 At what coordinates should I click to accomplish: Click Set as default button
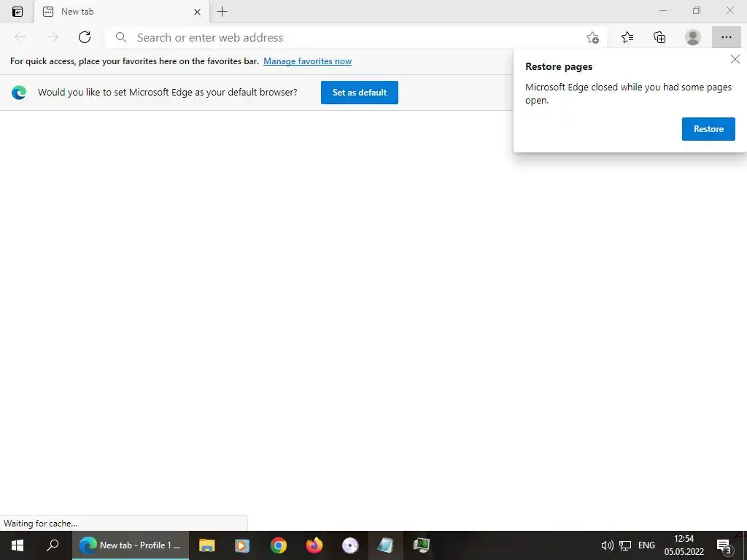tap(359, 93)
